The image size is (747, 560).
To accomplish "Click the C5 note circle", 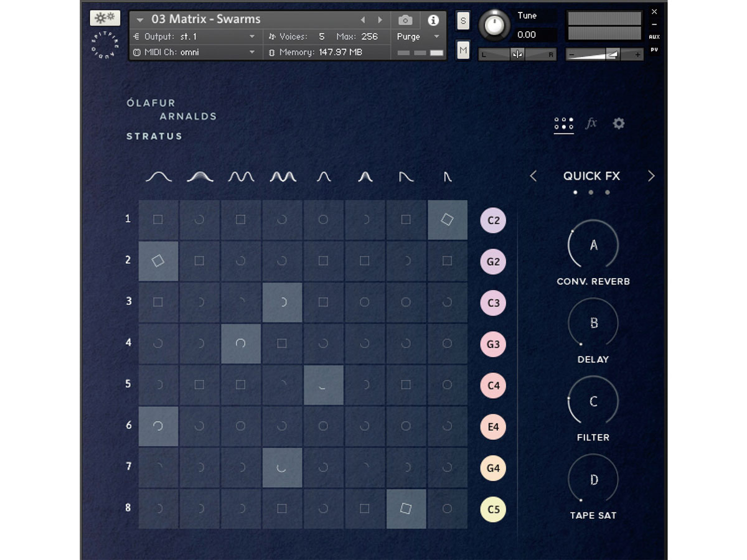I will tap(493, 510).
